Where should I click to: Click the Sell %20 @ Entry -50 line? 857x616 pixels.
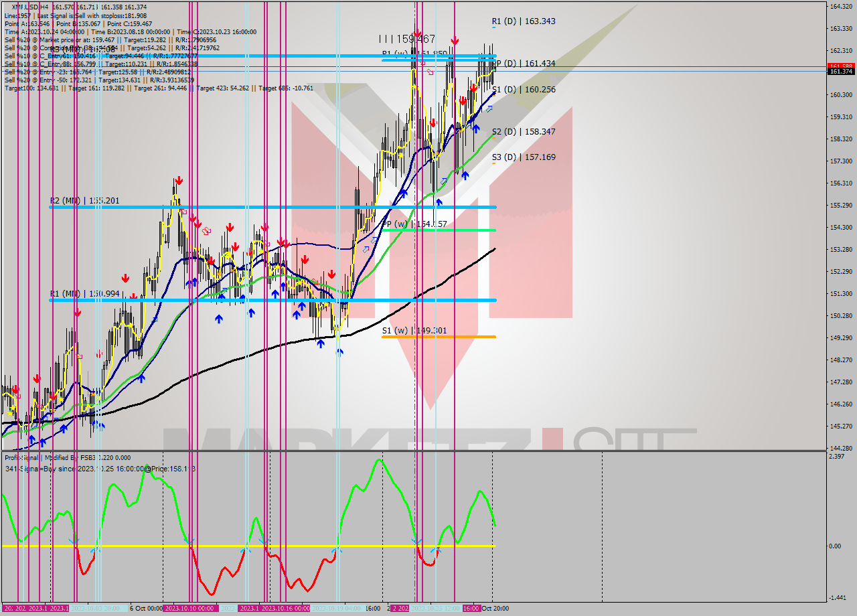tap(99, 80)
